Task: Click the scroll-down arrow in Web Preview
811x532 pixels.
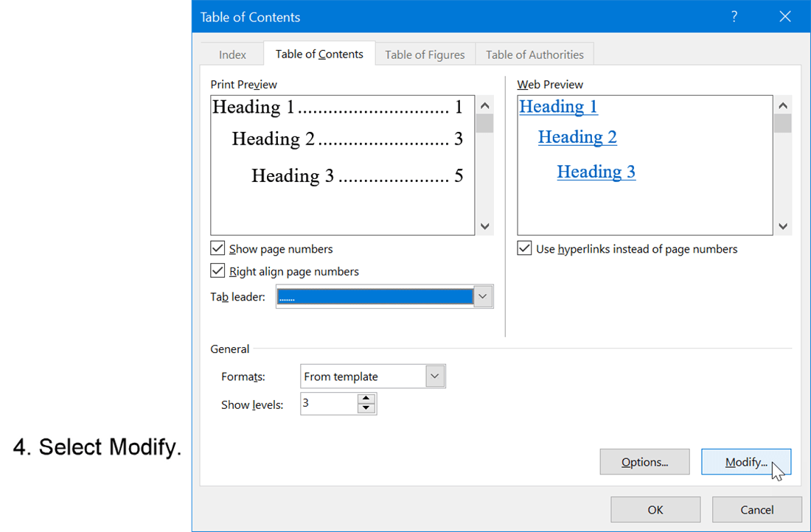Action: click(782, 226)
